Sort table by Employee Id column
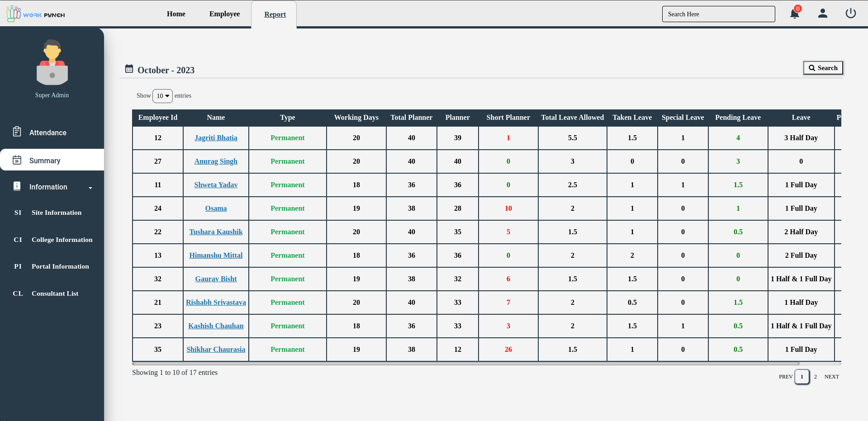 pos(157,118)
